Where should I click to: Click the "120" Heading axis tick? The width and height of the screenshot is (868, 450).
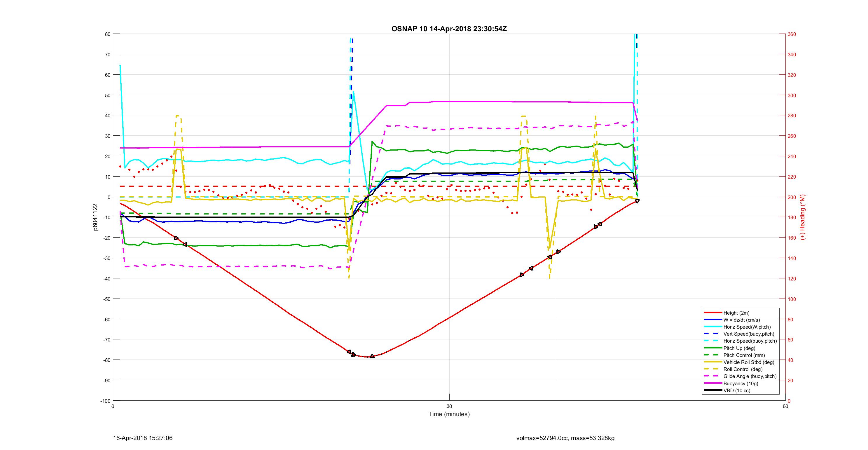coord(792,279)
